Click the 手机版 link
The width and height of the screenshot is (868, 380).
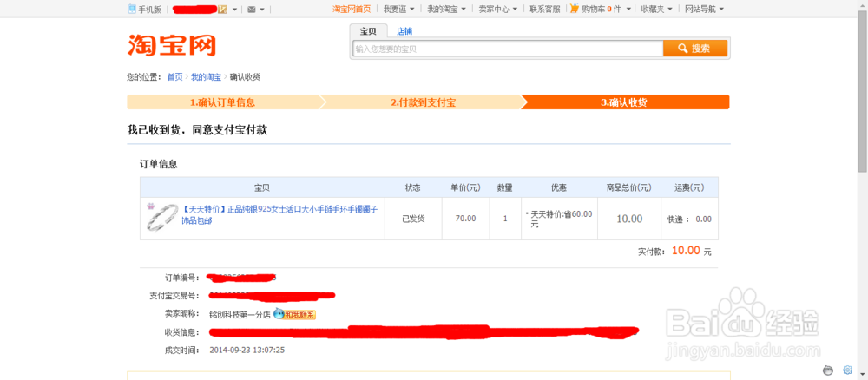149,10
